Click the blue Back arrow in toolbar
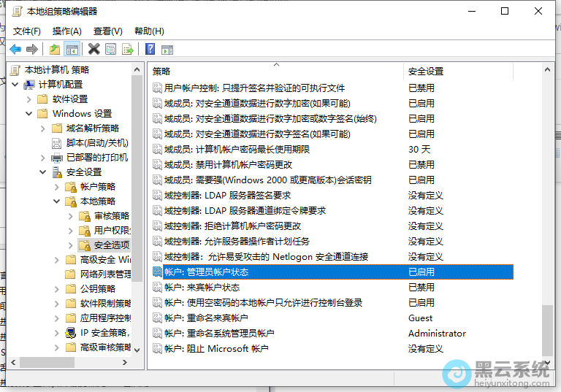This screenshot has height=392, width=561. coord(15,49)
